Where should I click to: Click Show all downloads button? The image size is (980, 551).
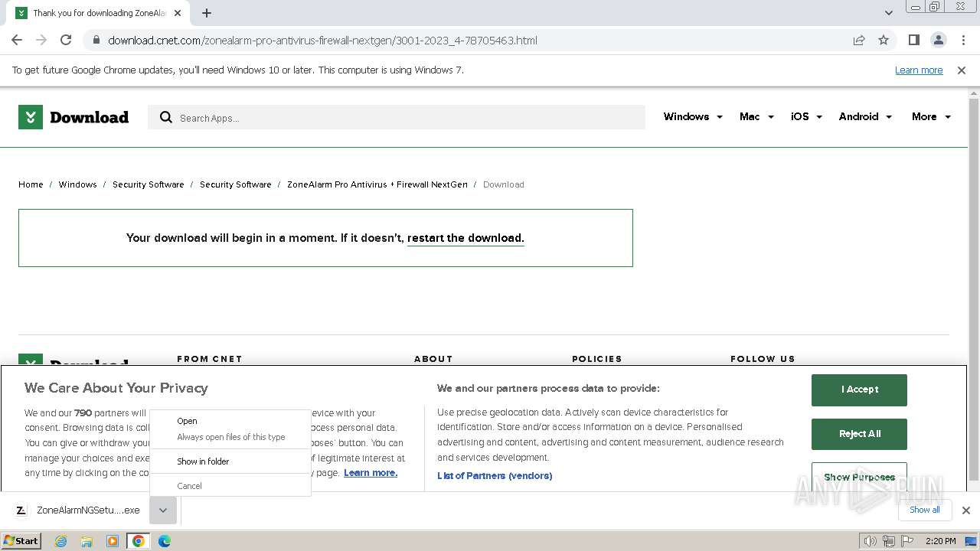(x=925, y=510)
